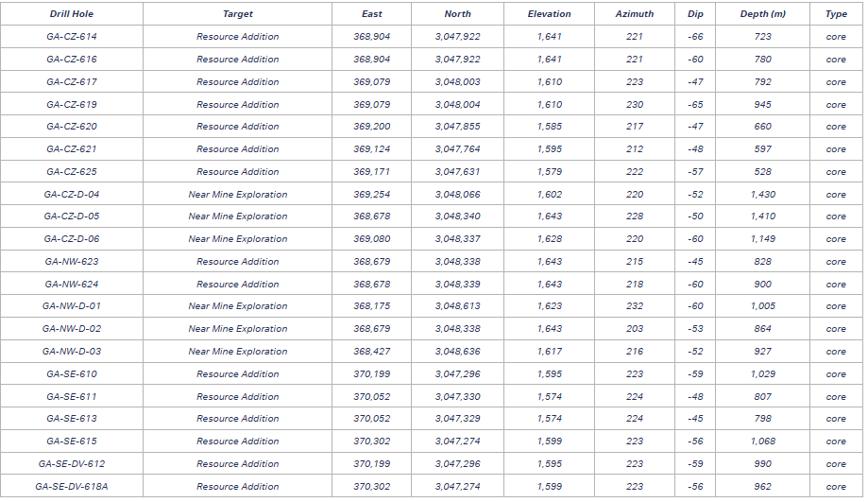Click East value 368,175
The image size is (868, 502).
point(372,307)
